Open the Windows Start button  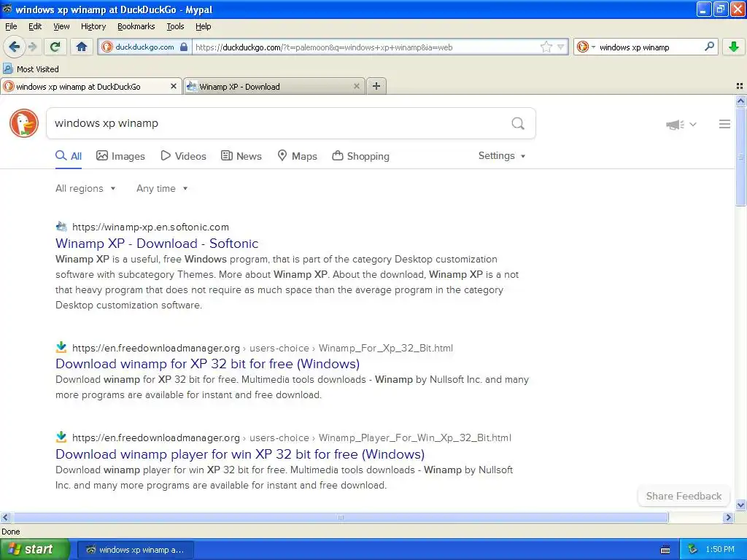[x=34, y=550]
